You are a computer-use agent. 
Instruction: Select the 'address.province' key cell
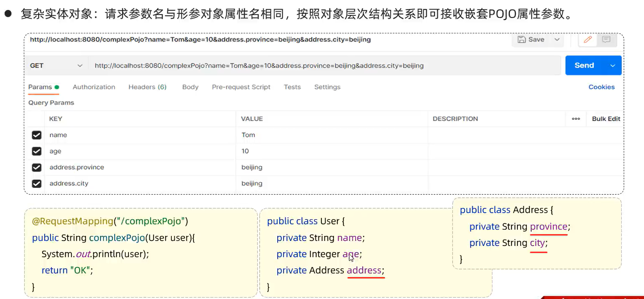140,167
